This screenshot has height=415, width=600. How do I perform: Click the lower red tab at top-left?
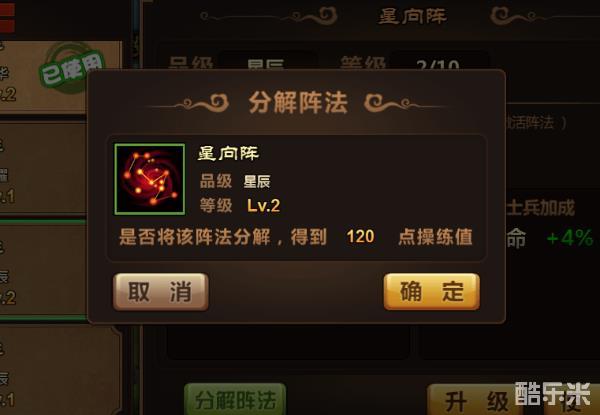click(7, 26)
